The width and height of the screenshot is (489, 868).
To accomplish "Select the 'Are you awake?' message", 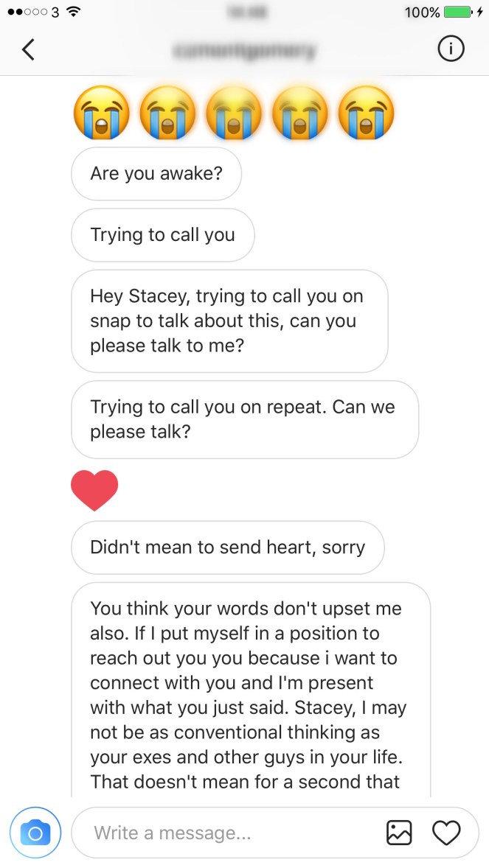I will (x=156, y=174).
